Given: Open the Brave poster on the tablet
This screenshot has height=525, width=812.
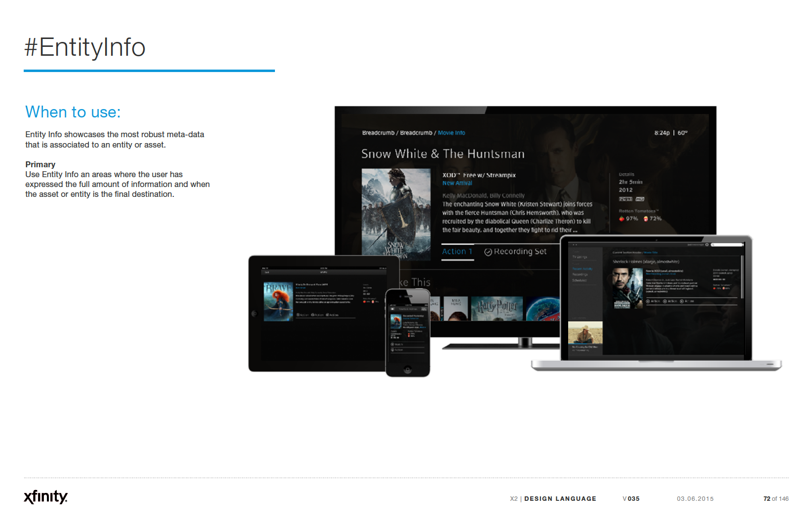Looking at the screenshot, I should pyautogui.click(x=278, y=301).
